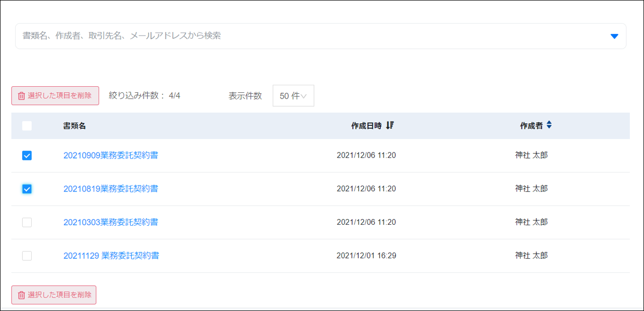Open the 20210909業務委託契約書 document link
Screen dimensions: 644x311
111,155
